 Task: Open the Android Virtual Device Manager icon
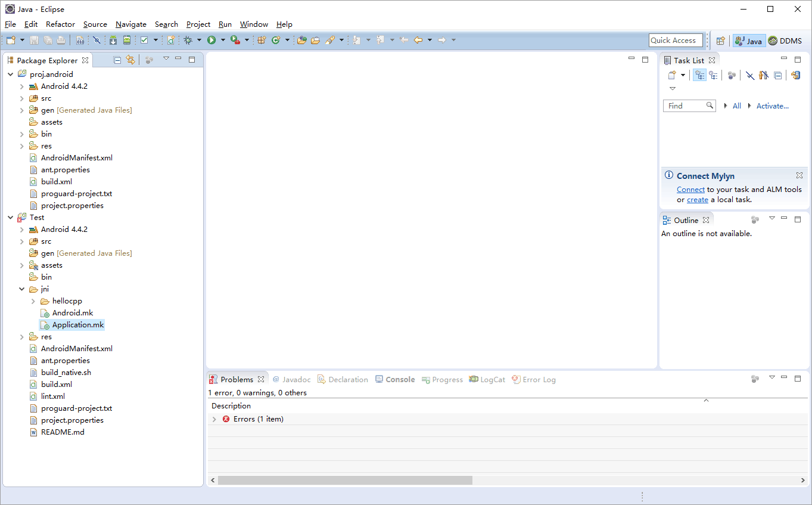(127, 40)
